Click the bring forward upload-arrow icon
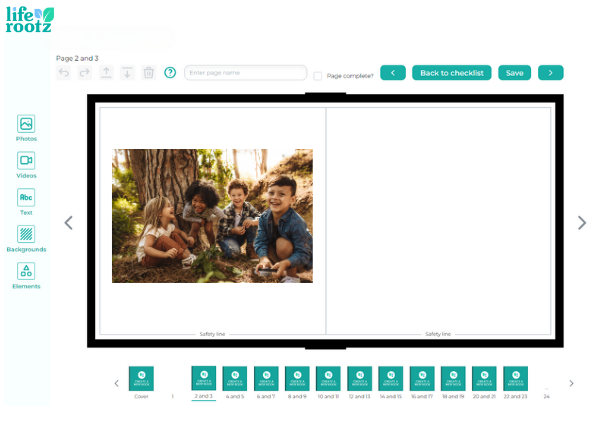598x432 pixels. coord(106,72)
